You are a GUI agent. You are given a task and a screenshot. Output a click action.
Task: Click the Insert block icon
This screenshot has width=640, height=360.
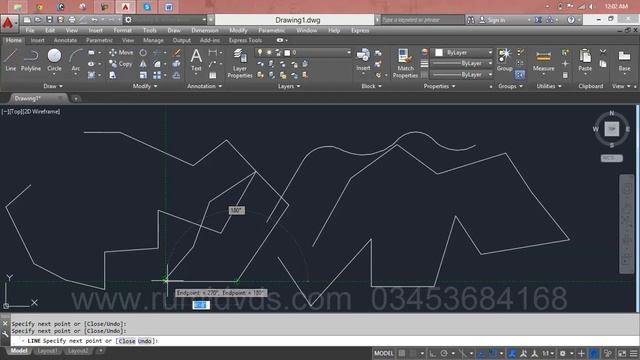(363, 60)
